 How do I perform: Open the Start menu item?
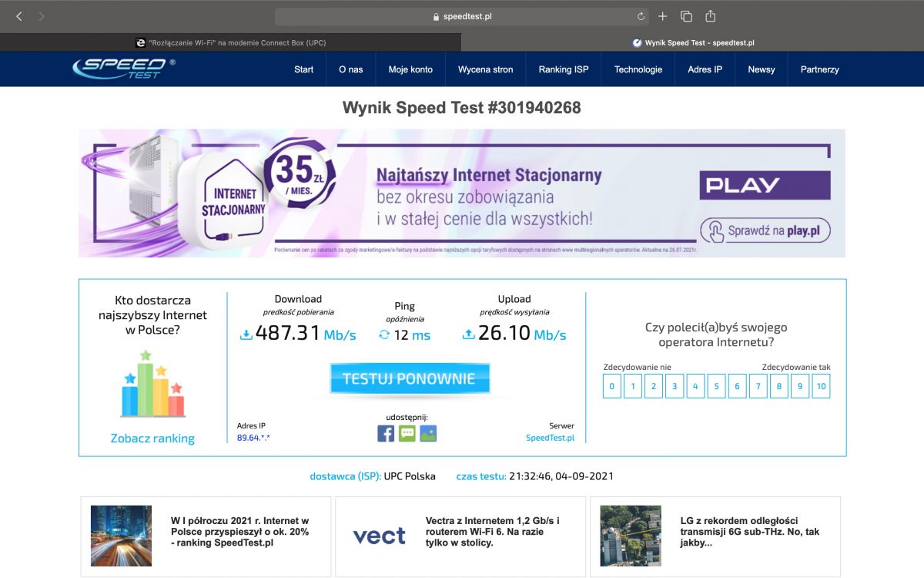coord(304,69)
